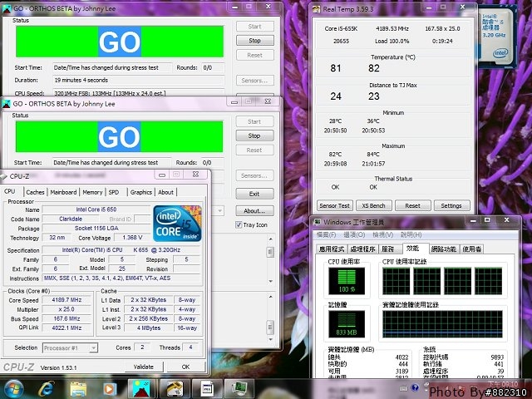The image size is (532, 399).
Task: Switch to the About tab in CPU-Z
Action: (166, 192)
